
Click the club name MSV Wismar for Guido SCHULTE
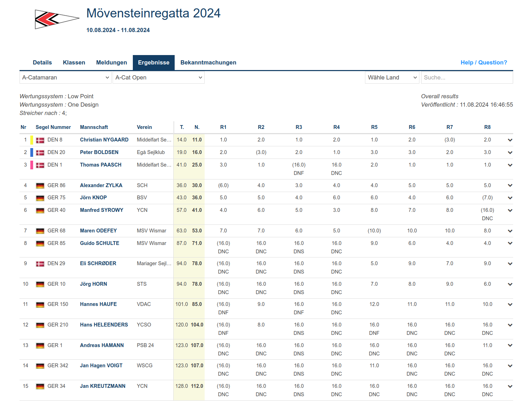click(152, 243)
